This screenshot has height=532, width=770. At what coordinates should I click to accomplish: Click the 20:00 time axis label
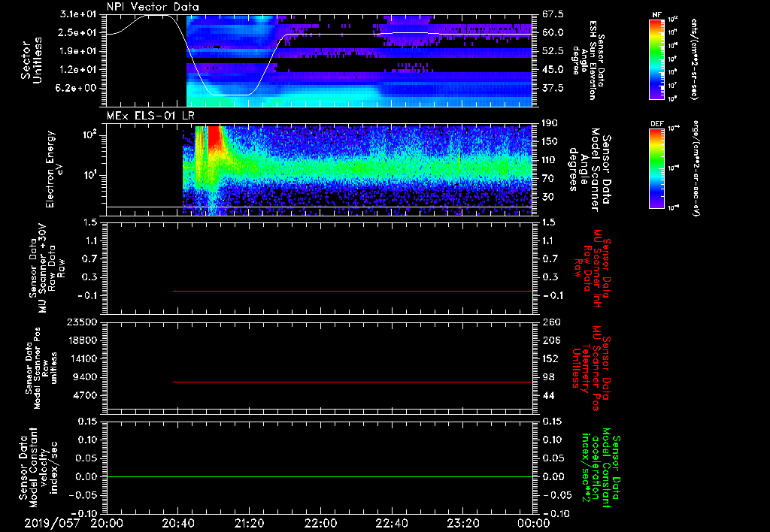pyautogui.click(x=107, y=523)
